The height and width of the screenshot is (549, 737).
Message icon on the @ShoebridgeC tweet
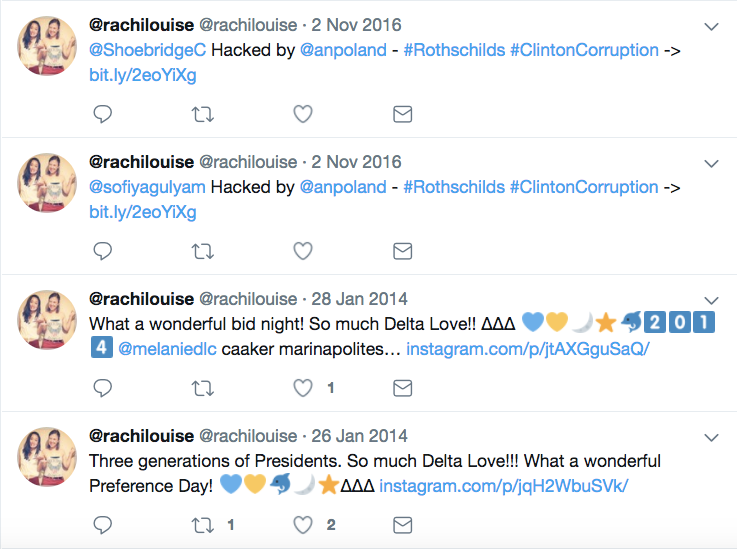click(402, 114)
